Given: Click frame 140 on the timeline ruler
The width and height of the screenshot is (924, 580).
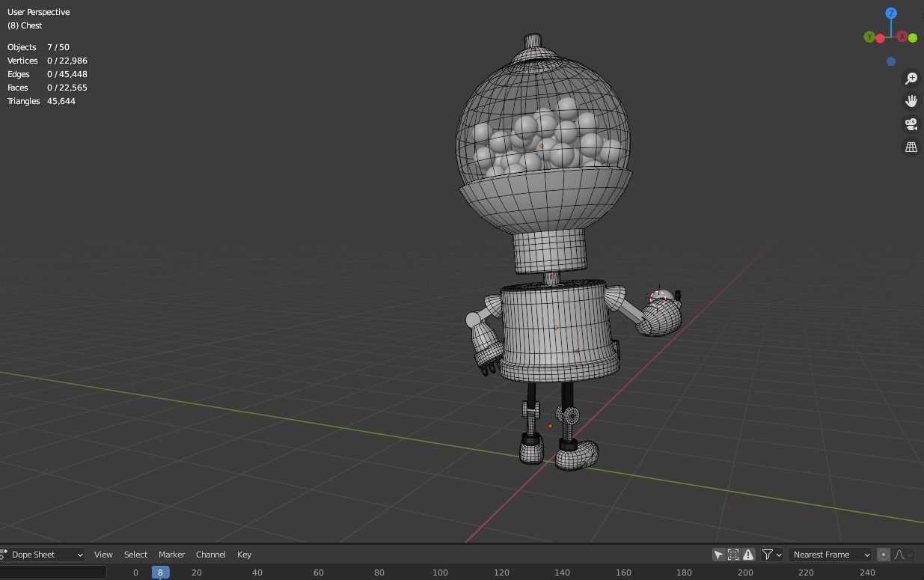Looking at the screenshot, I should [x=562, y=573].
